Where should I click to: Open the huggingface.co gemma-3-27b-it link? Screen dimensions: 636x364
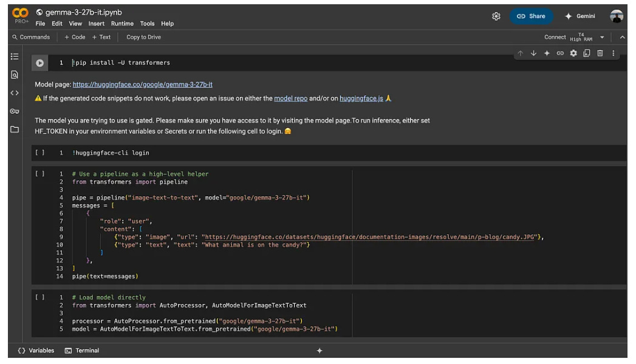pyautogui.click(x=142, y=84)
